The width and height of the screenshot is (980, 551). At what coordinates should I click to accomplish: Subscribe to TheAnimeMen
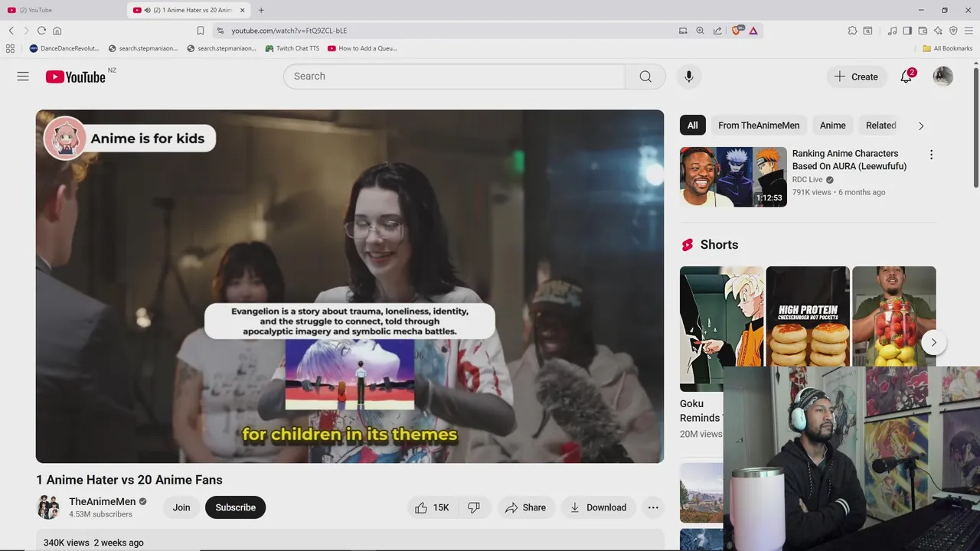point(235,507)
